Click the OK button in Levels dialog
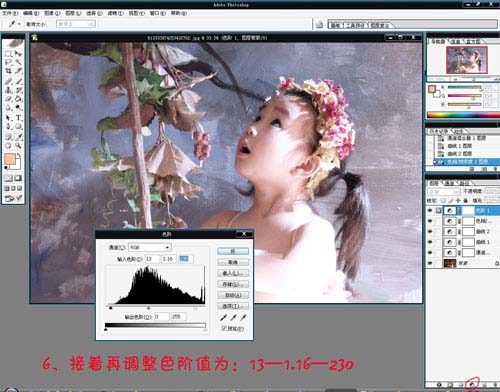Screen dimensions: 500x392 coord(233,251)
